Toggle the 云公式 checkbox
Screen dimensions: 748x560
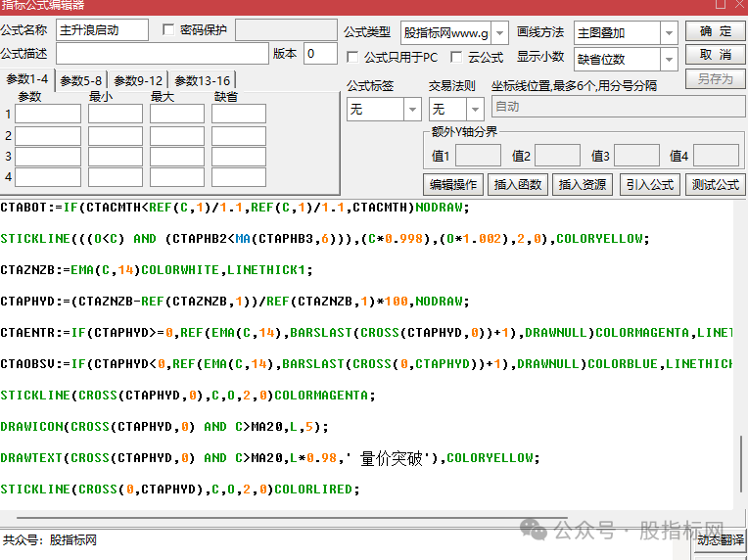pos(456,57)
